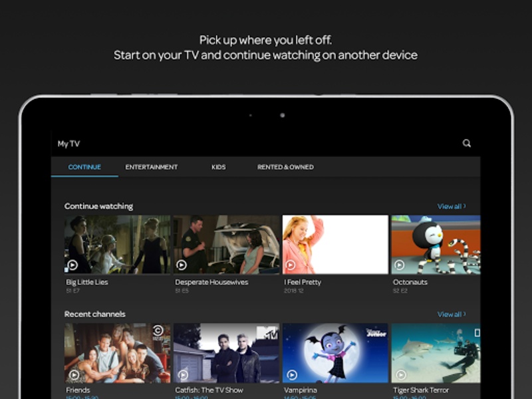
Task: Open the Big Little Lies thumbnail
Action: [x=118, y=244]
